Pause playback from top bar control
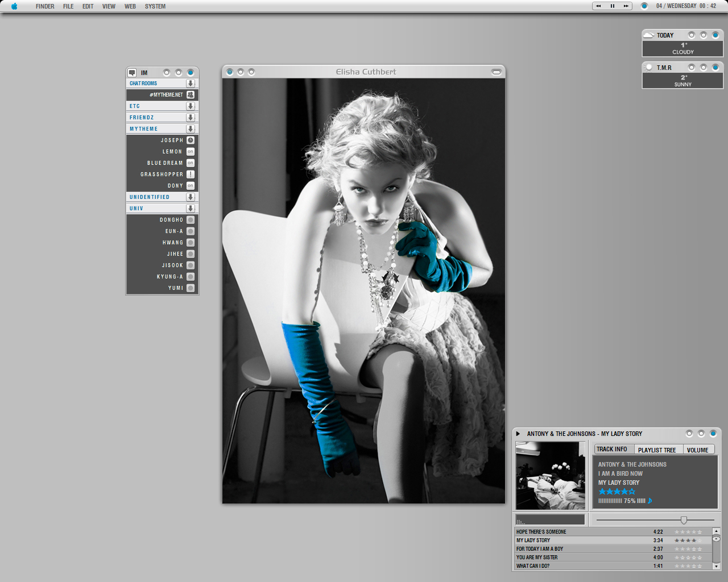Viewport: 728px width, 582px height. [613, 6]
